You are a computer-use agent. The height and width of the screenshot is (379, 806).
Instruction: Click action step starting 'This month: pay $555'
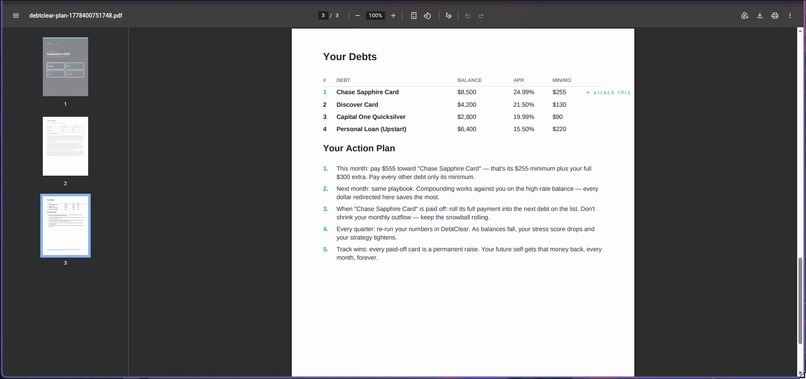click(x=465, y=173)
